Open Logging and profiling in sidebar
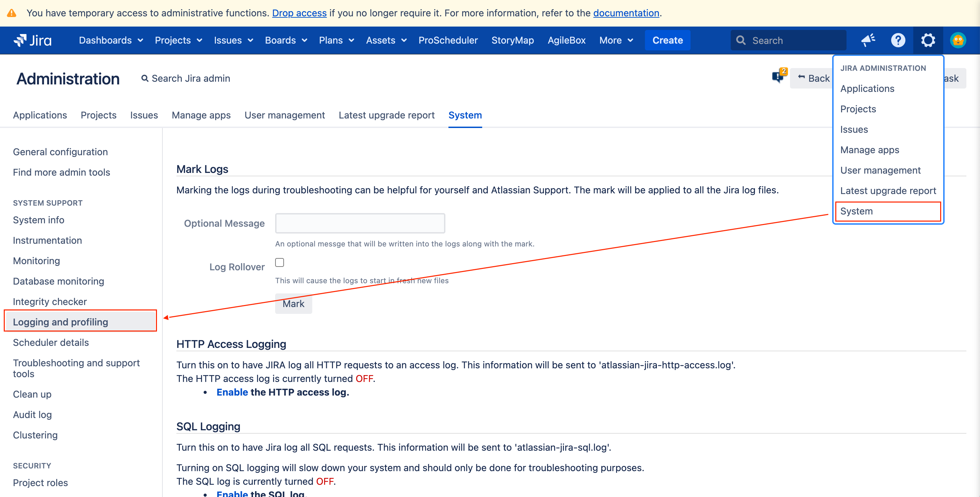The width and height of the screenshot is (980, 497). pyautogui.click(x=61, y=322)
